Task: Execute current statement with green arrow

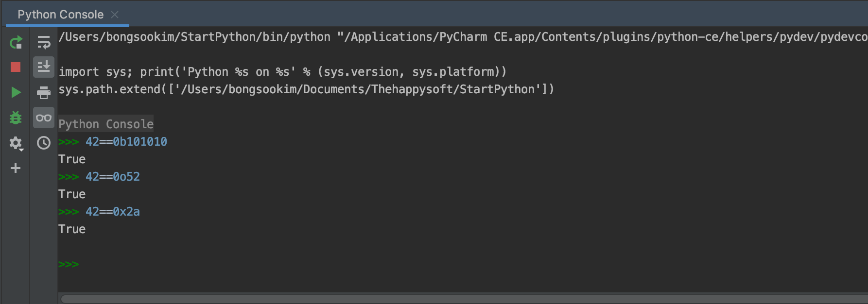Action: (x=16, y=92)
